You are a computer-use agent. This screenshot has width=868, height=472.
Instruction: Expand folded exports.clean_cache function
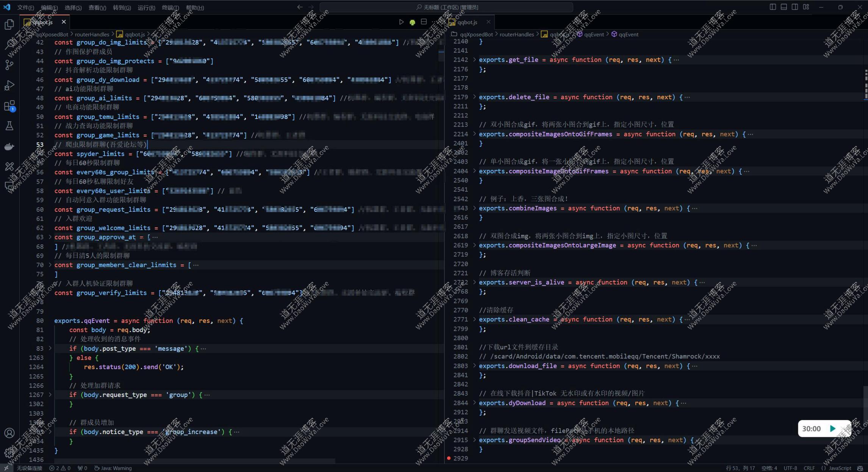point(474,319)
